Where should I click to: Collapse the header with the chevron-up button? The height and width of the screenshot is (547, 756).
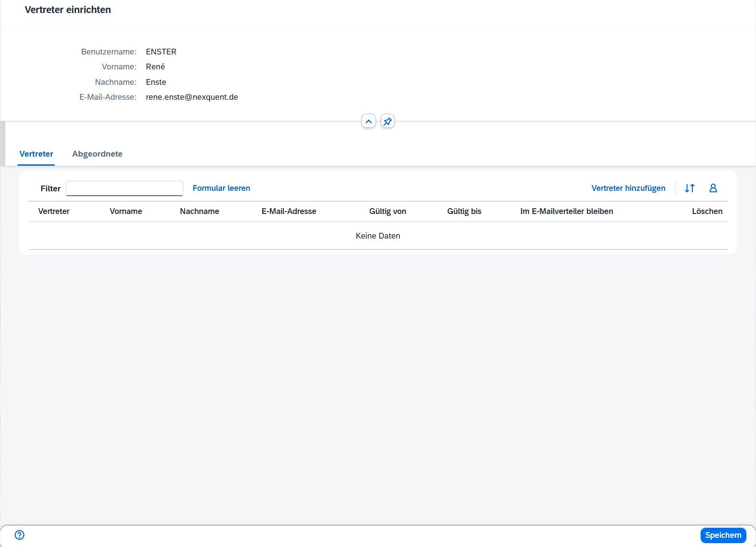pos(369,121)
